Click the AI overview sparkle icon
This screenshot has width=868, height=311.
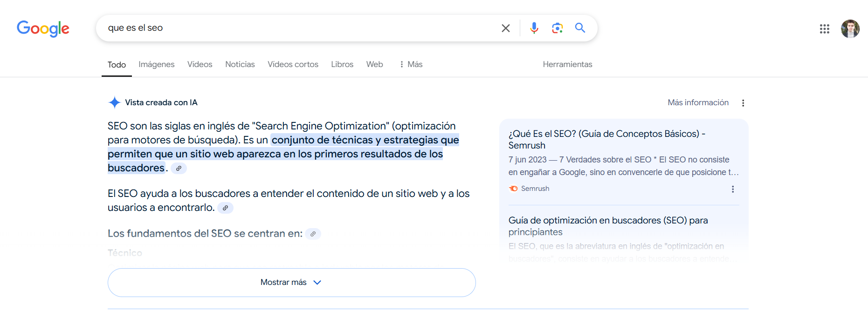114,102
